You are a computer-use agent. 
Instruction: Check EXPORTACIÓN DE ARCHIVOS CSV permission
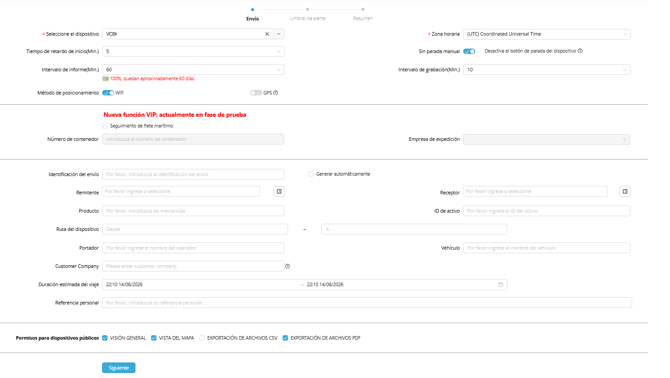click(202, 338)
